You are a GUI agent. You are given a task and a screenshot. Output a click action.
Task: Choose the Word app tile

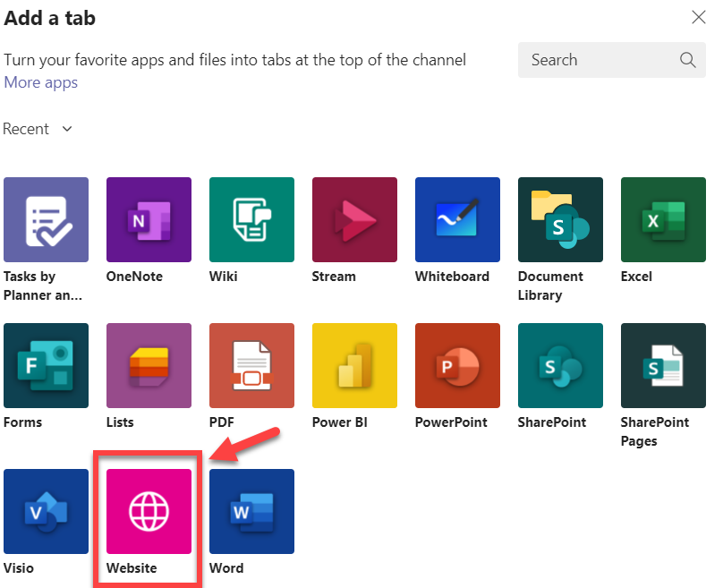tap(251, 511)
